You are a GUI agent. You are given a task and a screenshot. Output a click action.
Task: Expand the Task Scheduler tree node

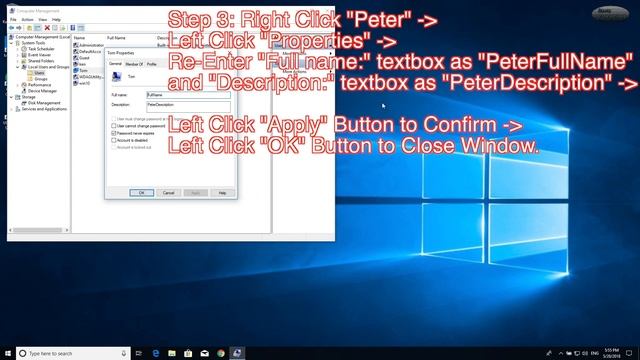[18, 49]
